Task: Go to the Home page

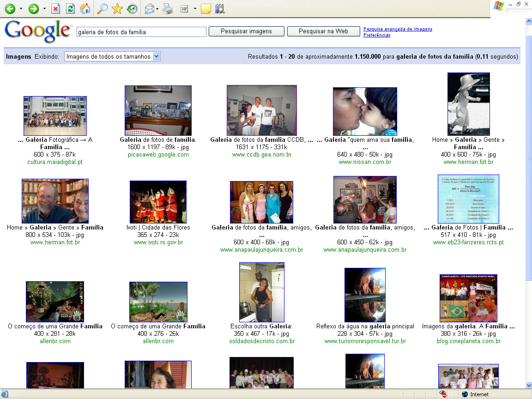Action: (85, 9)
